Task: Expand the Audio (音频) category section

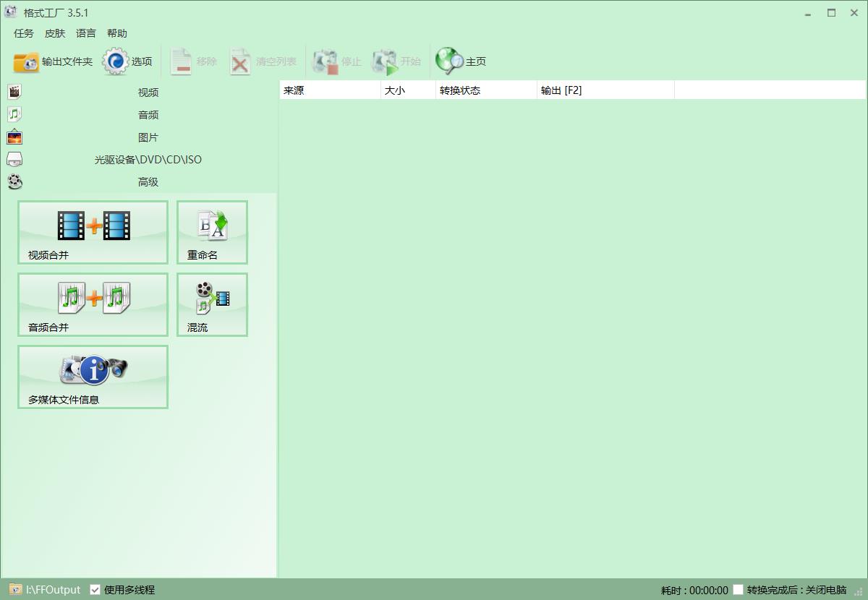Action: tap(148, 115)
